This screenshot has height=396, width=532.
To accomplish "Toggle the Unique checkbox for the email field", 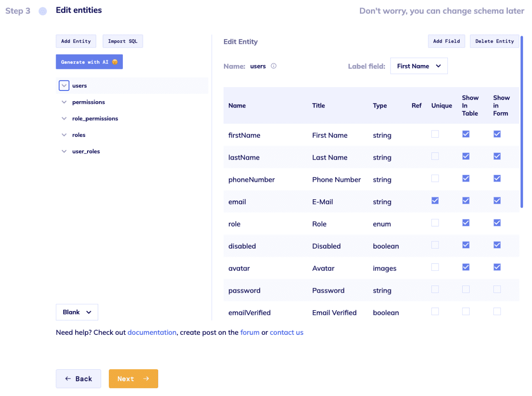I will 435,200.
